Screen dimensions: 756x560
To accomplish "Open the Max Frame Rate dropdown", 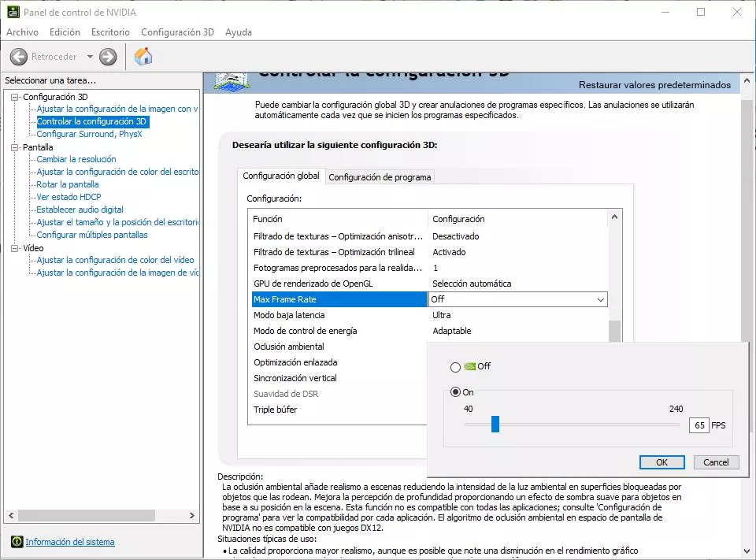I will [x=601, y=299].
